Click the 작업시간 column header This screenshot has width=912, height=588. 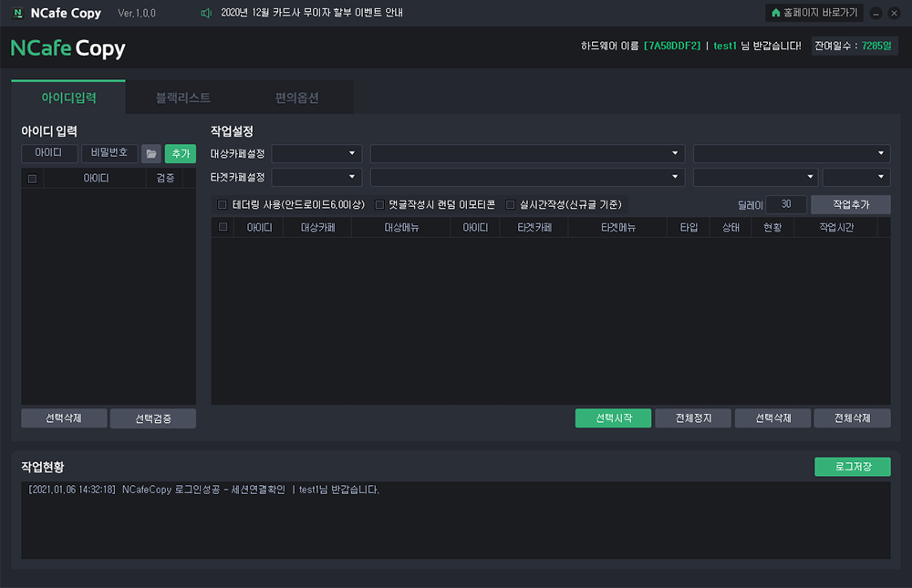(x=836, y=227)
